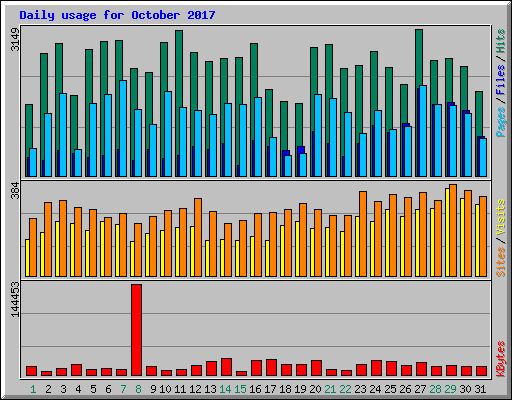Click the 'Pages' legend label
This screenshot has width=512, height=400.
click(x=500, y=122)
